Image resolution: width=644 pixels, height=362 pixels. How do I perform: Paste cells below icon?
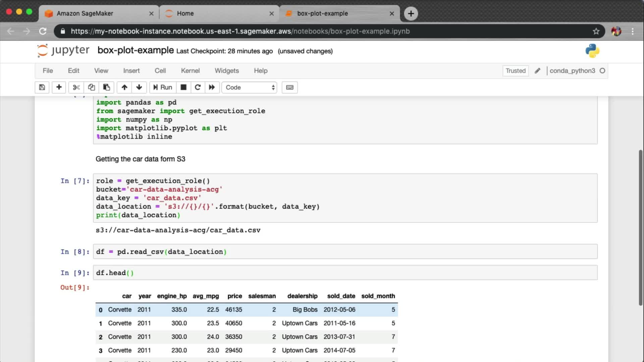tap(106, 87)
